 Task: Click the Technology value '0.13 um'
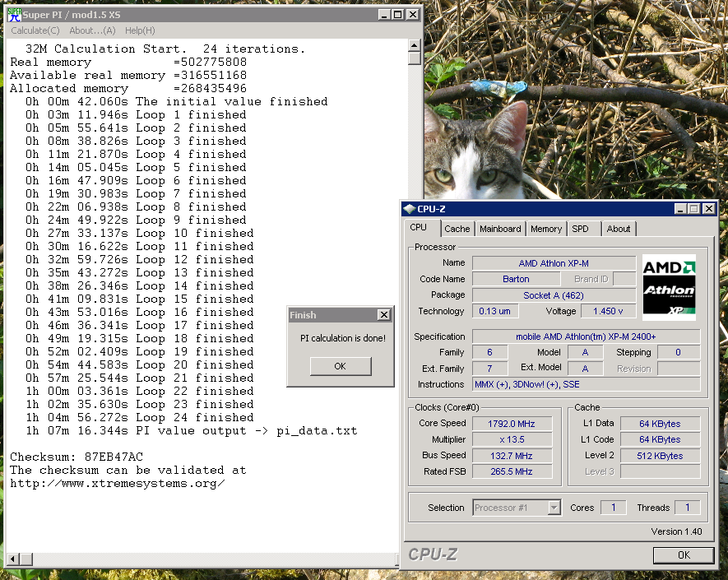click(x=495, y=311)
